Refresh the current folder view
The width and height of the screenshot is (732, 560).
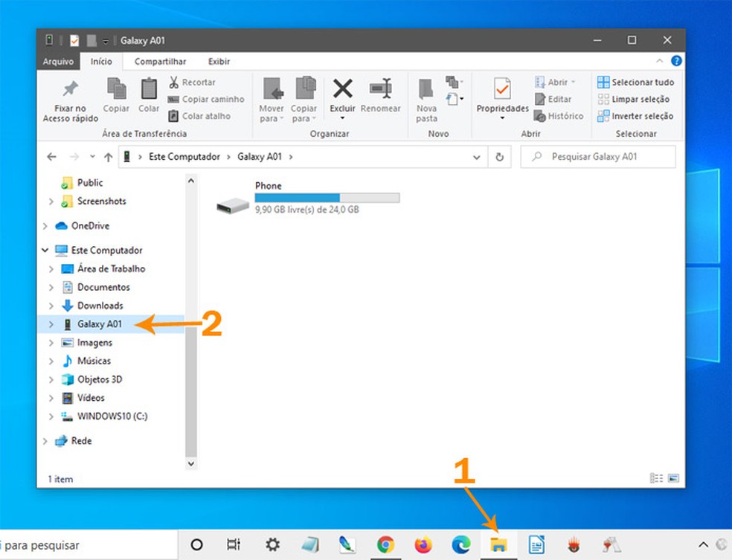(x=499, y=157)
